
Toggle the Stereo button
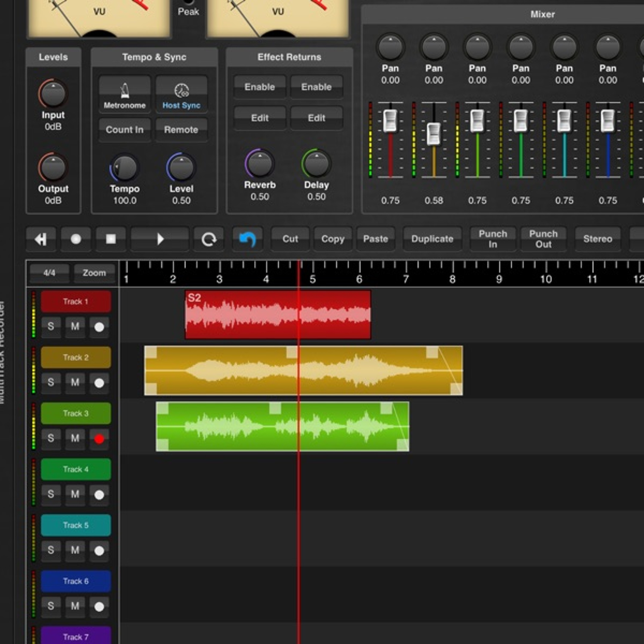[x=598, y=239]
